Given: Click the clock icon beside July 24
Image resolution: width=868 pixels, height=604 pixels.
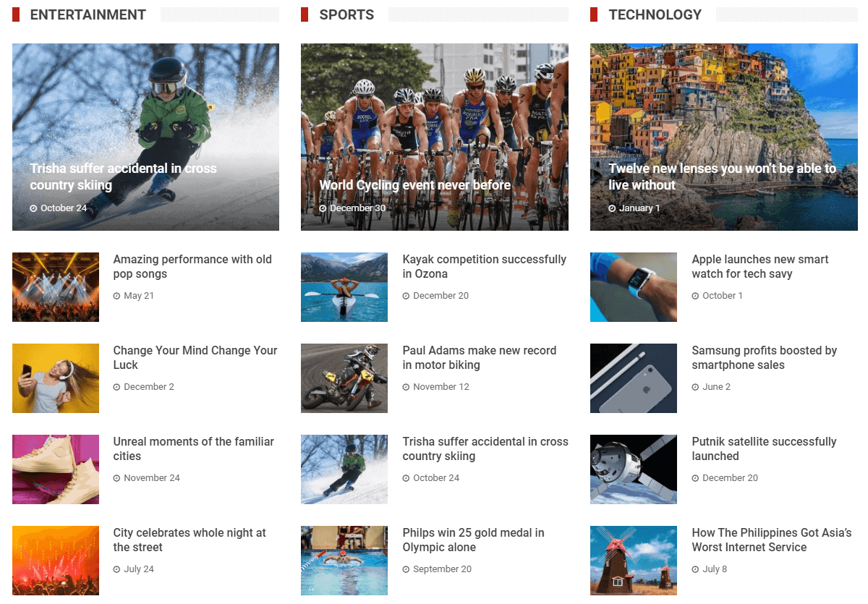Looking at the screenshot, I should (x=116, y=569).
